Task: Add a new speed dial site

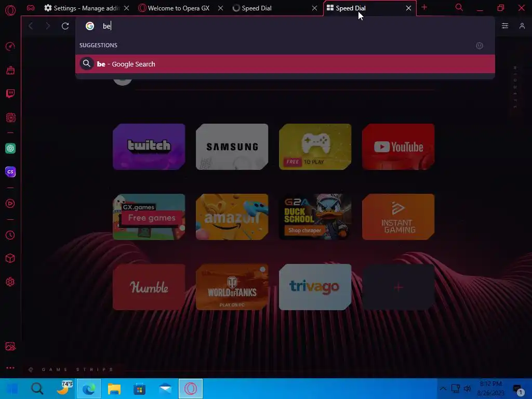Action: [398, 287]
